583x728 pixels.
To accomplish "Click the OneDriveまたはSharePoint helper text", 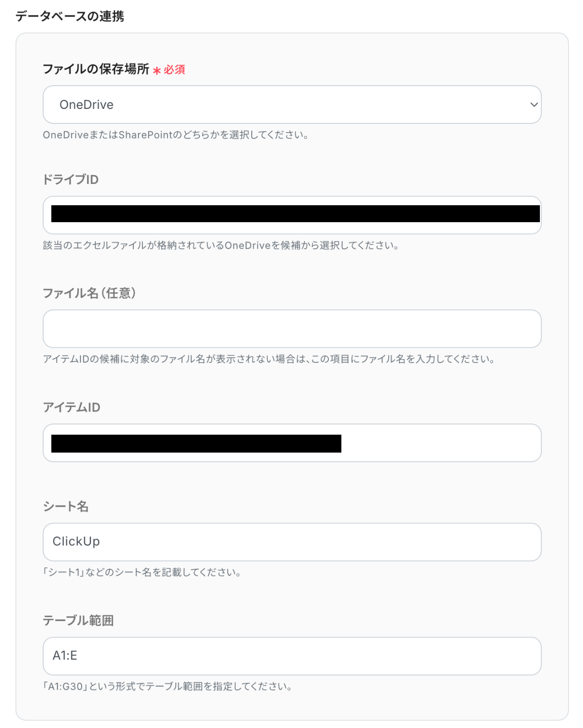I will (176, 135).
